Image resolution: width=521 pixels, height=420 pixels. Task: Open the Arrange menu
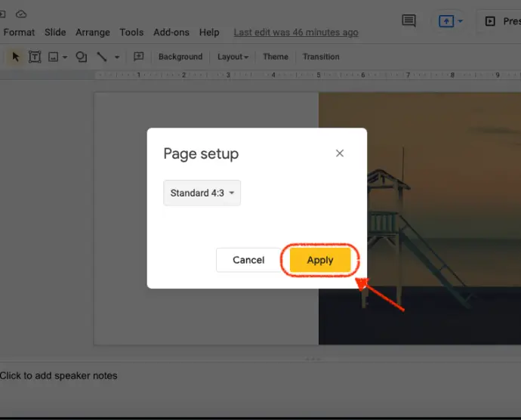[93, 32]
